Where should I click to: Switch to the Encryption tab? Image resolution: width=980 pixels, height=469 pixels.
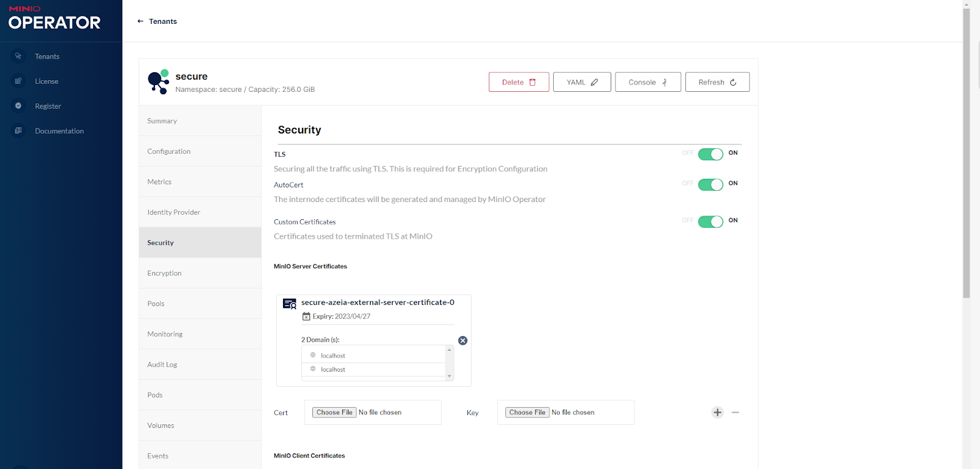pyautogui.click(x=164, y=273)
